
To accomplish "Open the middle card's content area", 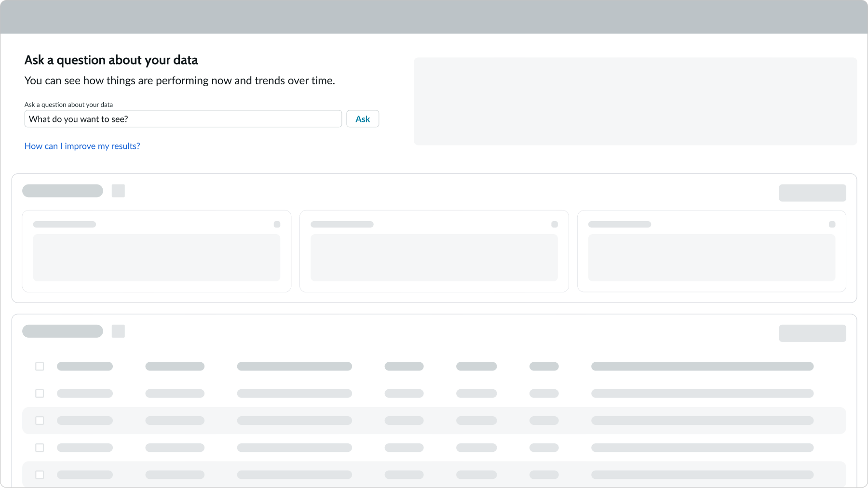I will point(434,258).
